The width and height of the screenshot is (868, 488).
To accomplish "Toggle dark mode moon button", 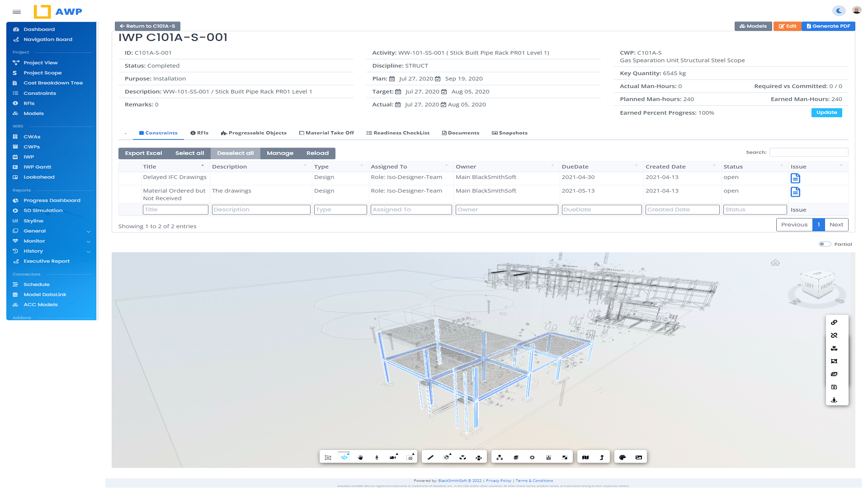I will [839, 10].
